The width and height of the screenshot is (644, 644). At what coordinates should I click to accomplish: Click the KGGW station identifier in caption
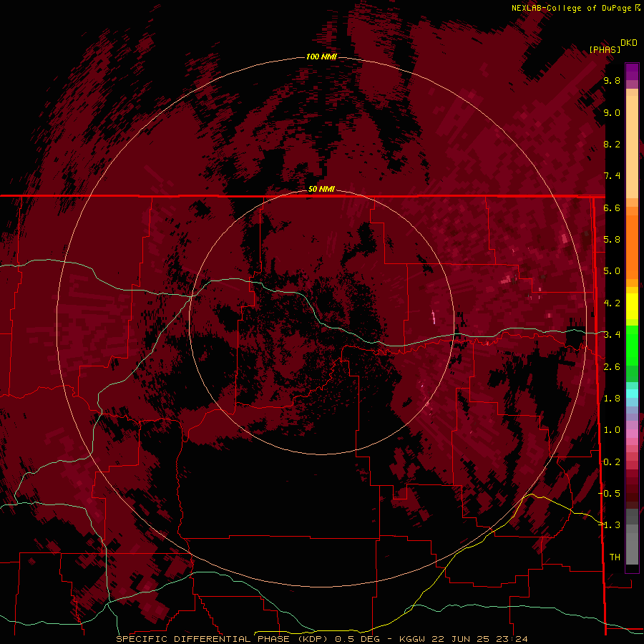pyautogui.click(x=414, y=639)
